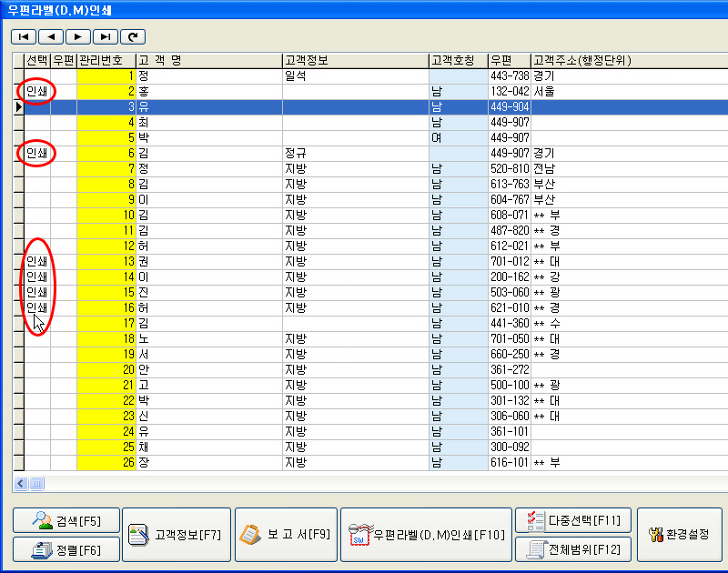Open 보고서[F9] report button
The image size is (728, 573).
[x=286, y=535]
